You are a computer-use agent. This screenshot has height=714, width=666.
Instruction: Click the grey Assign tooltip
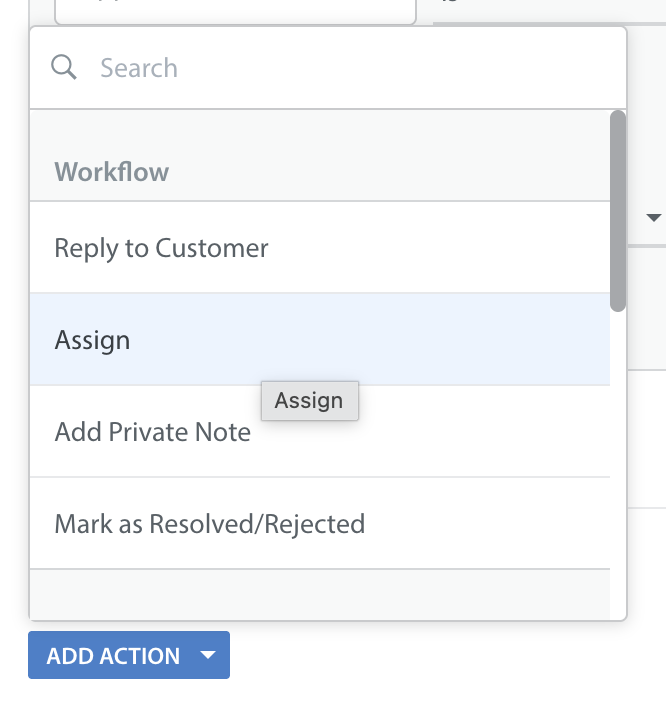[x=309, y=401]
